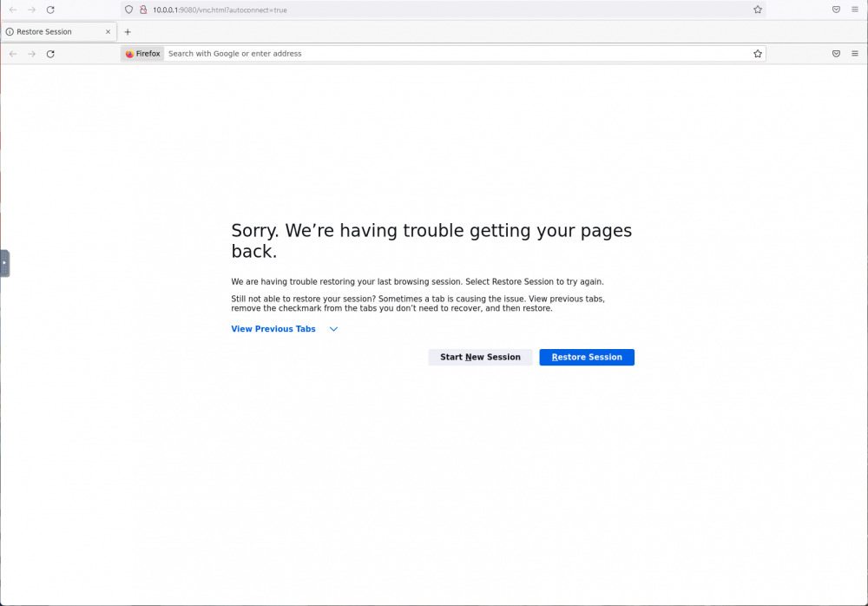Expand the noVNC control panel handle
The height and width of the screenshot is (606, 868).
[x=4, y=263]
